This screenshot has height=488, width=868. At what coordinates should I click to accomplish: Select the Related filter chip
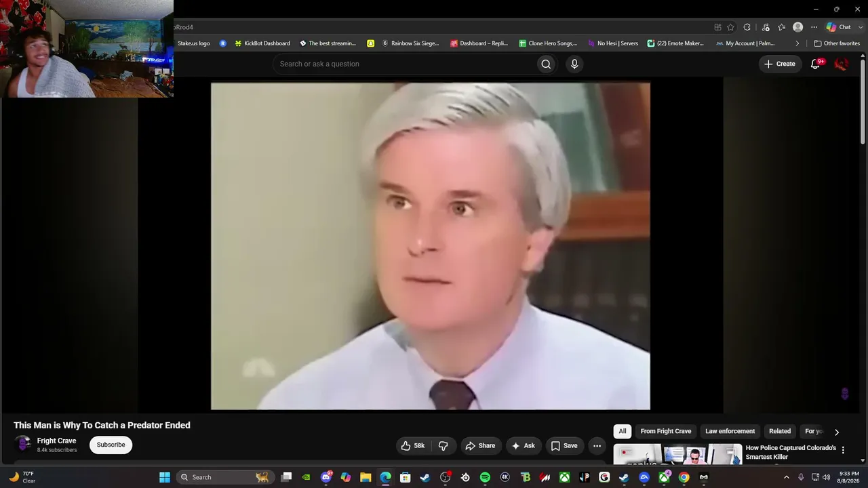pos(780,431)
